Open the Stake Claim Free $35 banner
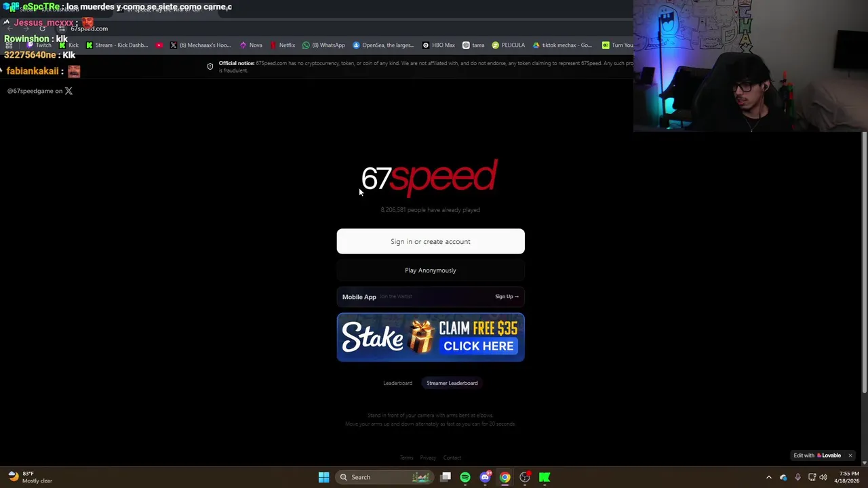 (x=431, y=338)
